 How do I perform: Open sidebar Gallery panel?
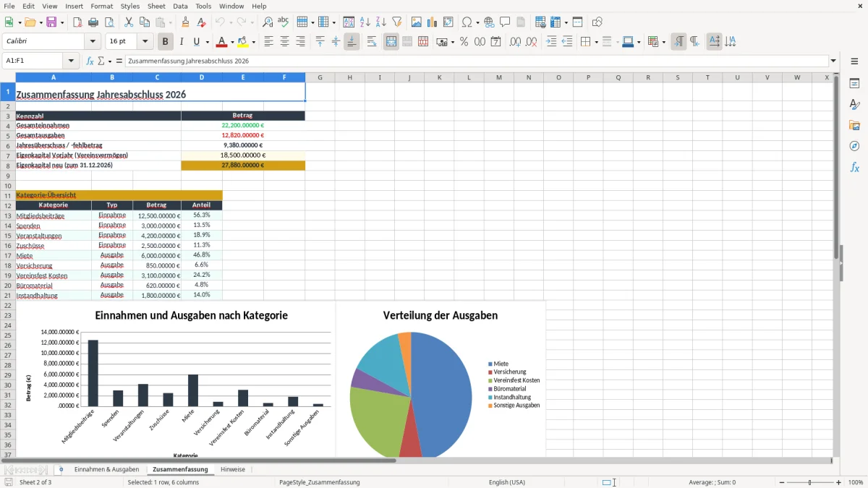(x=854, y=126)
